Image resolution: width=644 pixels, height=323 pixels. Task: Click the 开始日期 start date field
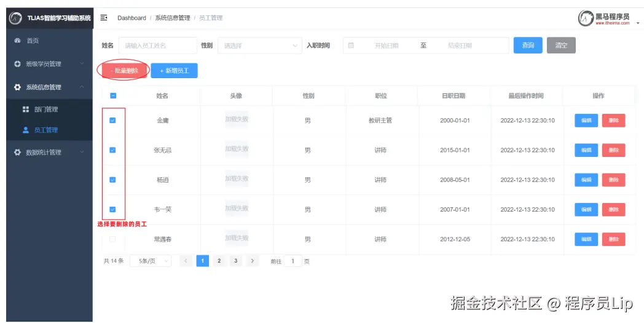[387, 46]
